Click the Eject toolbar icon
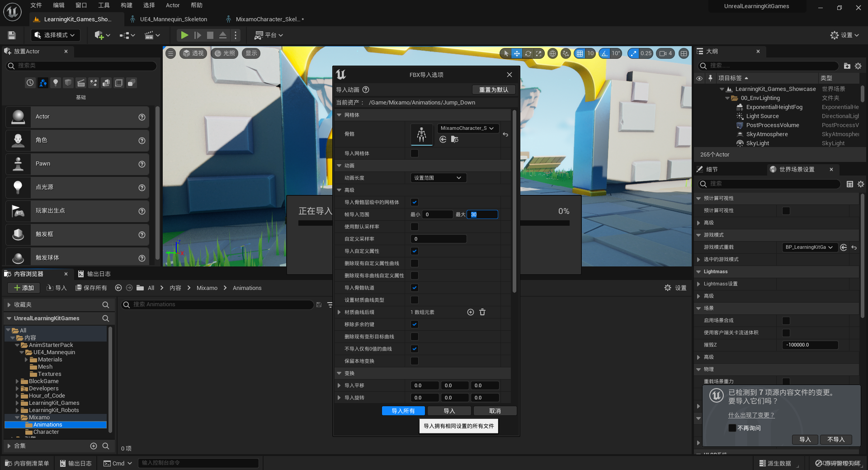The width and height of the screenshot is (868, 470). coord(223,35)
